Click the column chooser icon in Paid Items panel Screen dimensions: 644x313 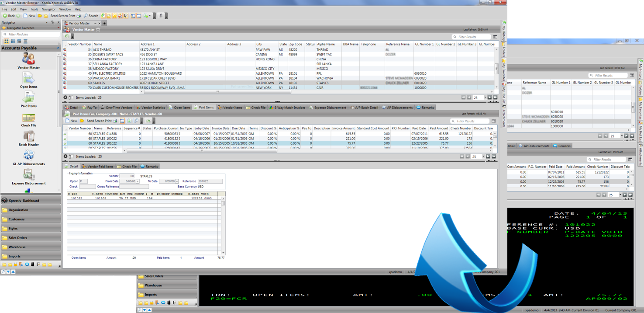(493, 121)
